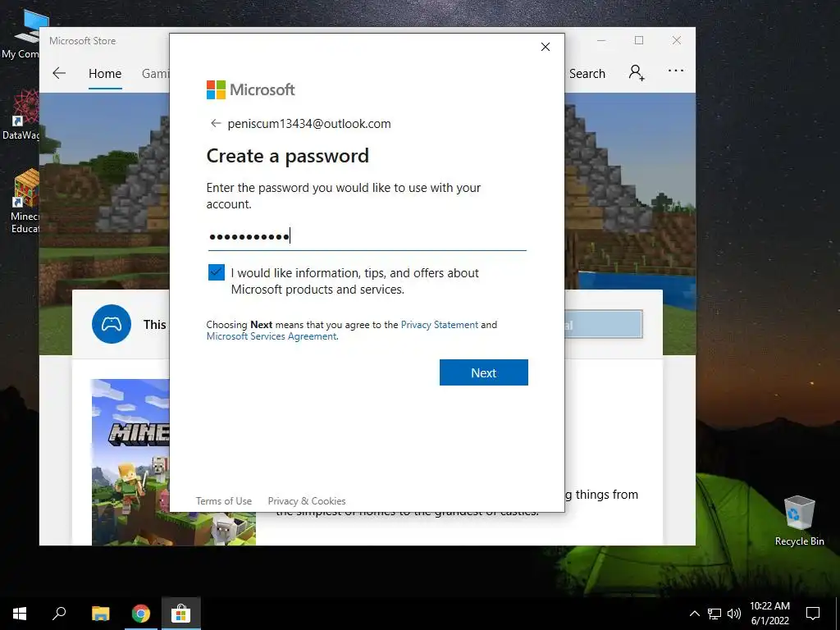This screenshot has height=630, width=840.
Task: Open Terms of Use link
Action: 223,501
